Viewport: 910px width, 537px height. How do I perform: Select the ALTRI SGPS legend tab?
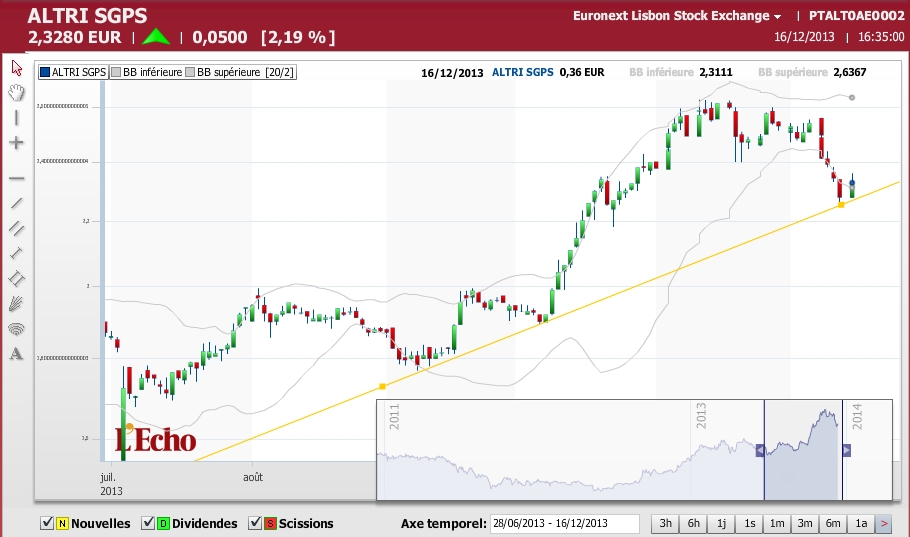(x=72, y=73)
